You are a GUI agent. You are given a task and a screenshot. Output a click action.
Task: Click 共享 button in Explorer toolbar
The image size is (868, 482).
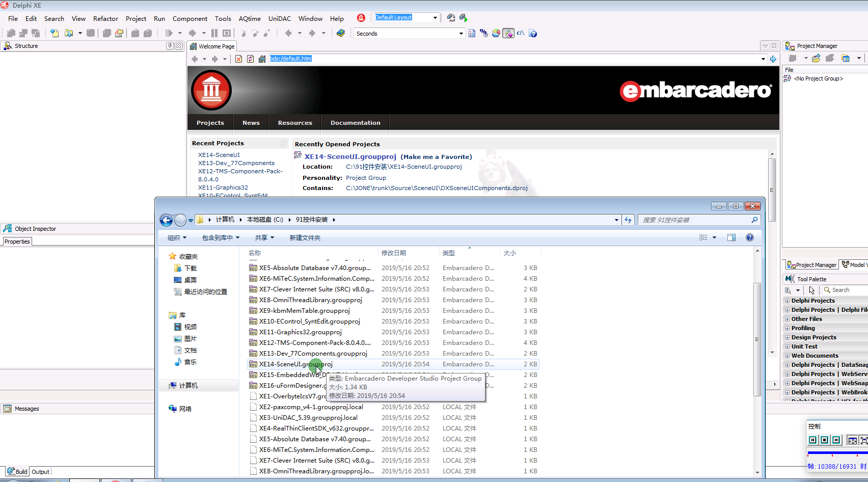coord(264,238)
